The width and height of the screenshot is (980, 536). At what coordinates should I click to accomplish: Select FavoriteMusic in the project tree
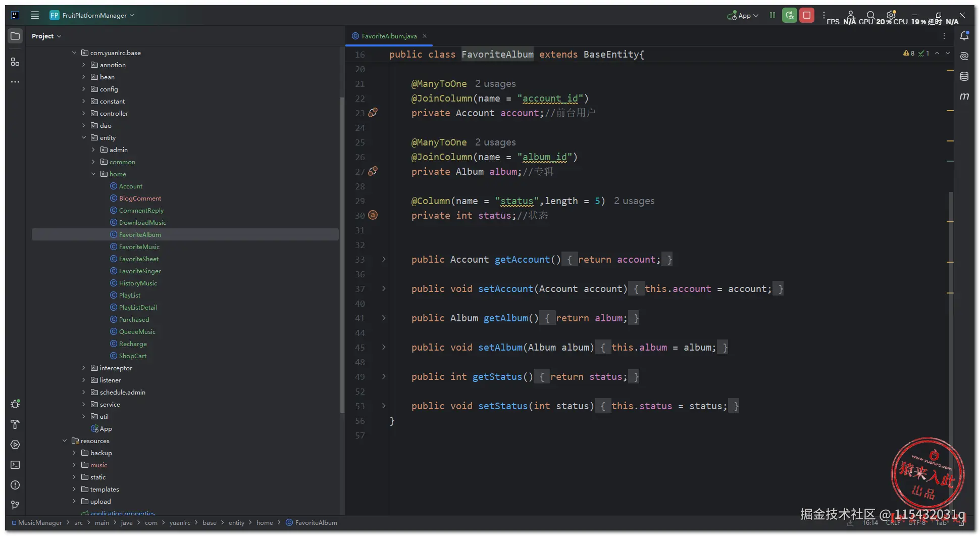coord(139,247)
